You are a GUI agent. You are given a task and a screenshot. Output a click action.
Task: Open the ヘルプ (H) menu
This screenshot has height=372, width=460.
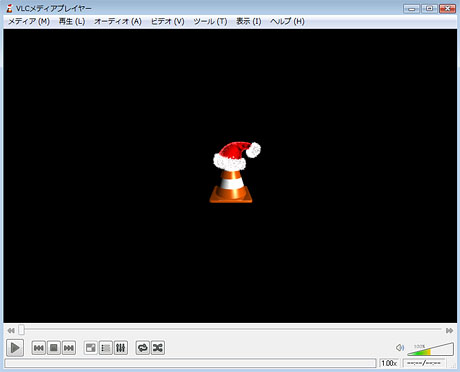click(x=287, y=22)
